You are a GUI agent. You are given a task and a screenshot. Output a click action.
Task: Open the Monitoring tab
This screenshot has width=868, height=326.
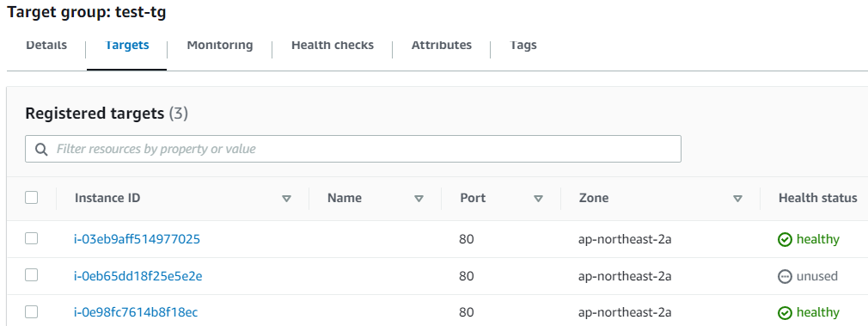pyautogui.click(x=220, y=45)
